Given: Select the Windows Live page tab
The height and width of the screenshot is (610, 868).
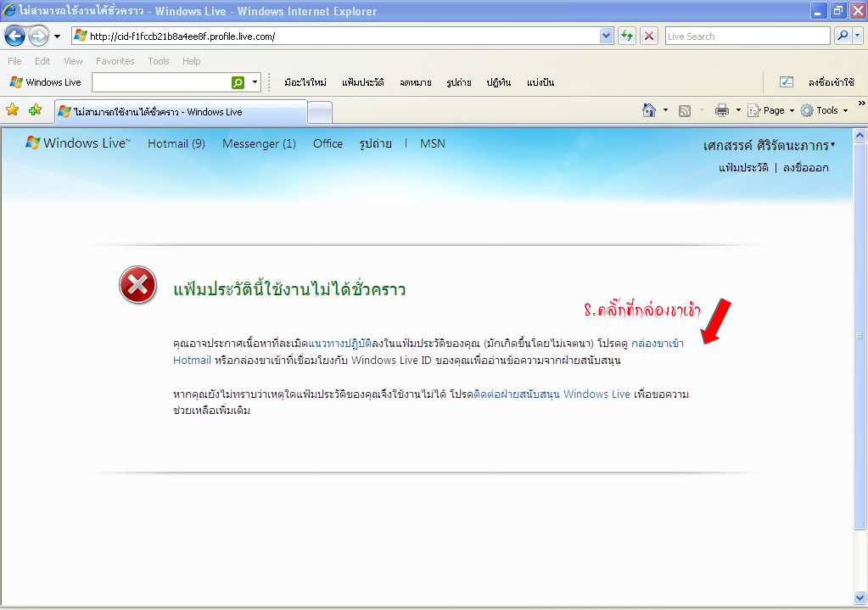Looking at the screenshot, I should pos(181,112).
